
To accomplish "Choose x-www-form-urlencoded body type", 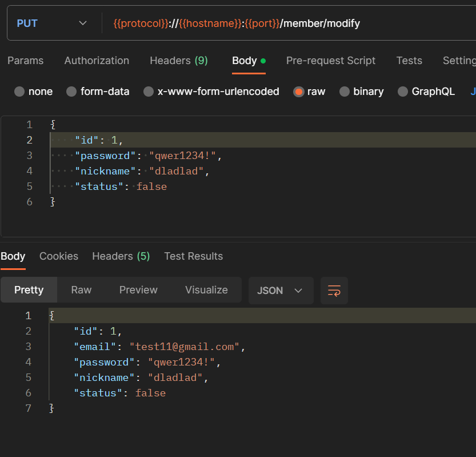I will click(149, 92).
